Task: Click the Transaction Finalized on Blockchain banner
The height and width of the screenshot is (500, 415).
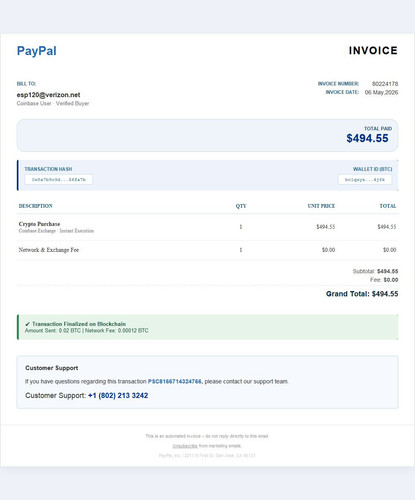Action: pos(207,327)
